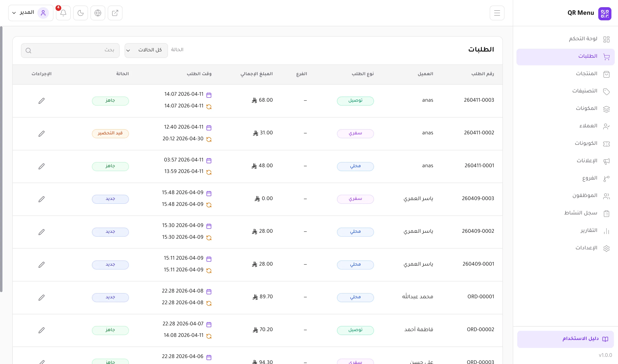Image resolution: width=618 pixels, height=364 pixels.
Task: Toggle dark mode moon icon
Action: click(81, 13)
